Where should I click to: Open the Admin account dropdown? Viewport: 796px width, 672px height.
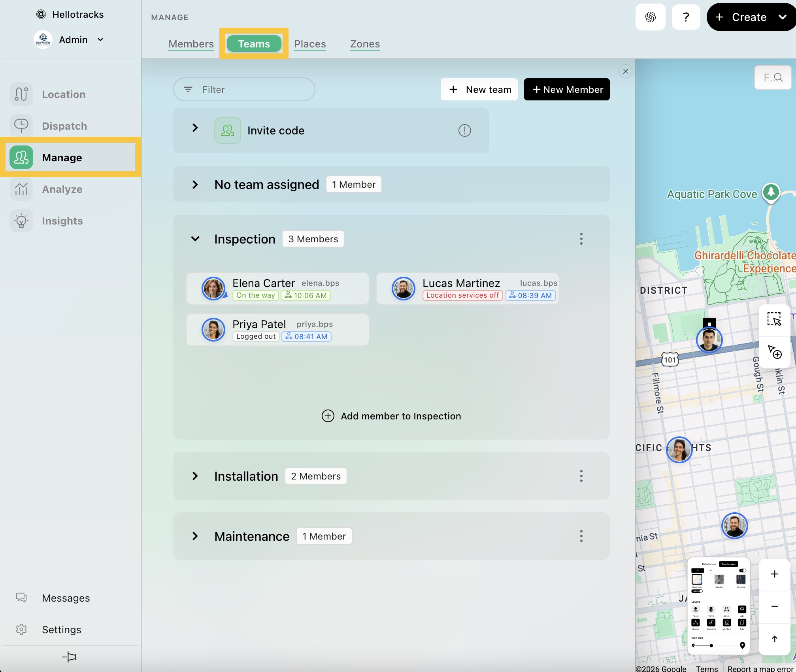tap(100, 40)
